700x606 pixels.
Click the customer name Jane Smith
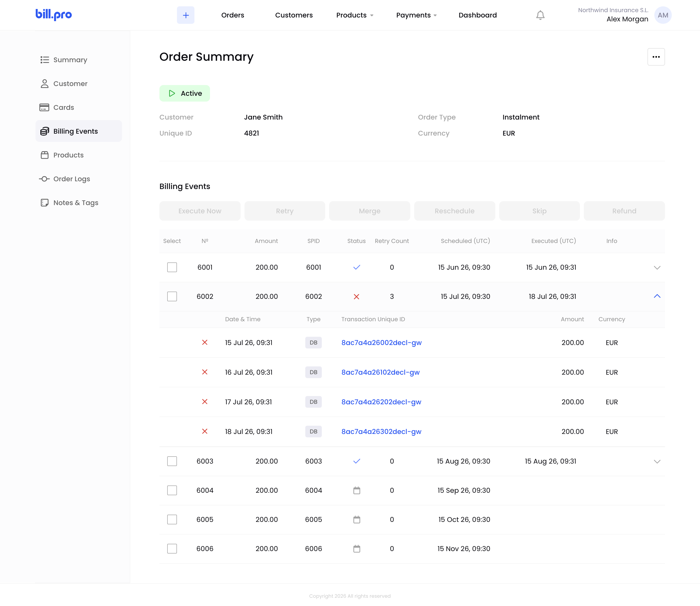click(263, 117)
